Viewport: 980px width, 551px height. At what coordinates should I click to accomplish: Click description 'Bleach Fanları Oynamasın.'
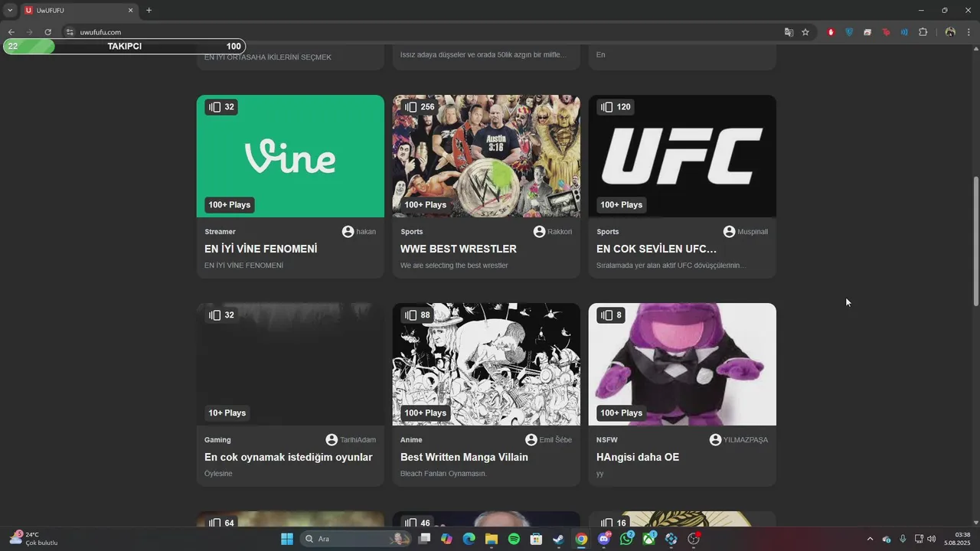443,474
